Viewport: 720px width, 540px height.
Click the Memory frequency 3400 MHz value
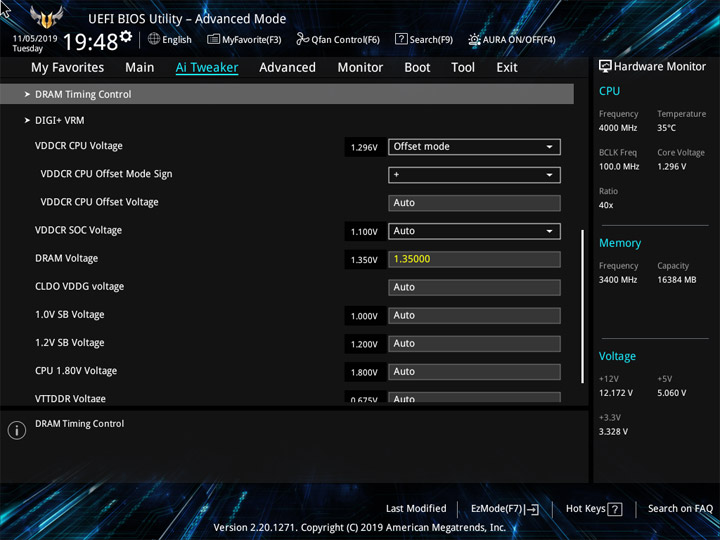(618, 280)
